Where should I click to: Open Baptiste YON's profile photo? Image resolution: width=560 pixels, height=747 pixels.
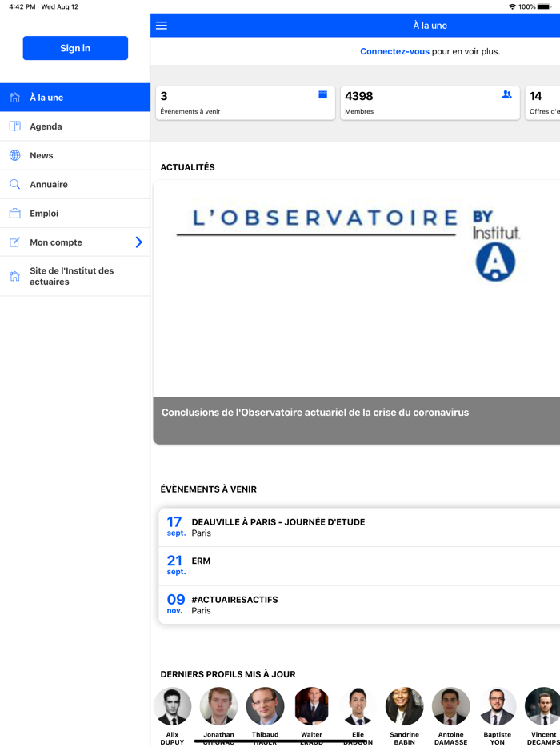pos(497,706)
